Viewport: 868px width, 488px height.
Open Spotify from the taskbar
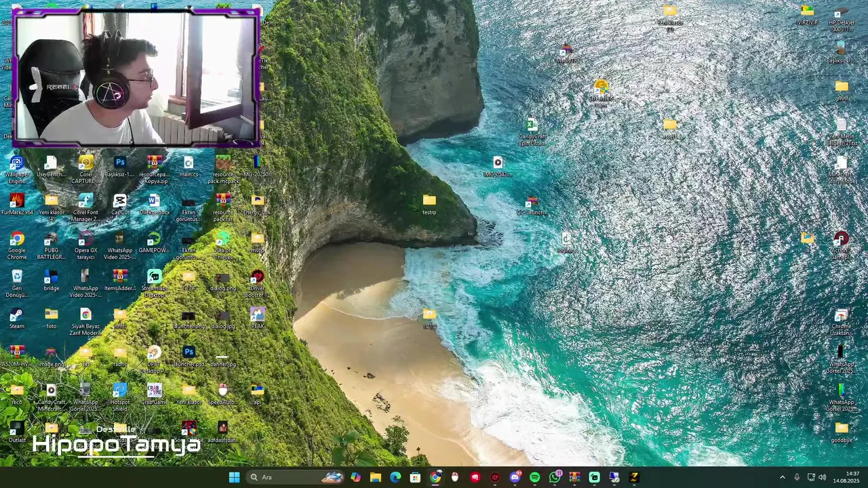(x=534, y=477)
